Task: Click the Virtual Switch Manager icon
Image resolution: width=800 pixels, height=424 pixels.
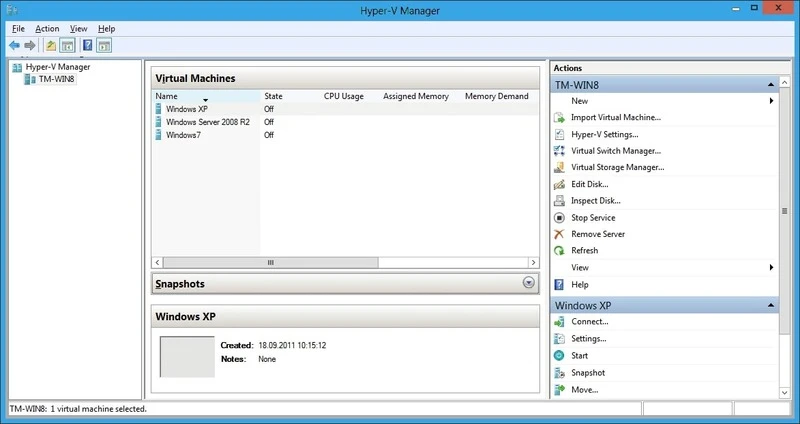Action: (x=559, y=151)
